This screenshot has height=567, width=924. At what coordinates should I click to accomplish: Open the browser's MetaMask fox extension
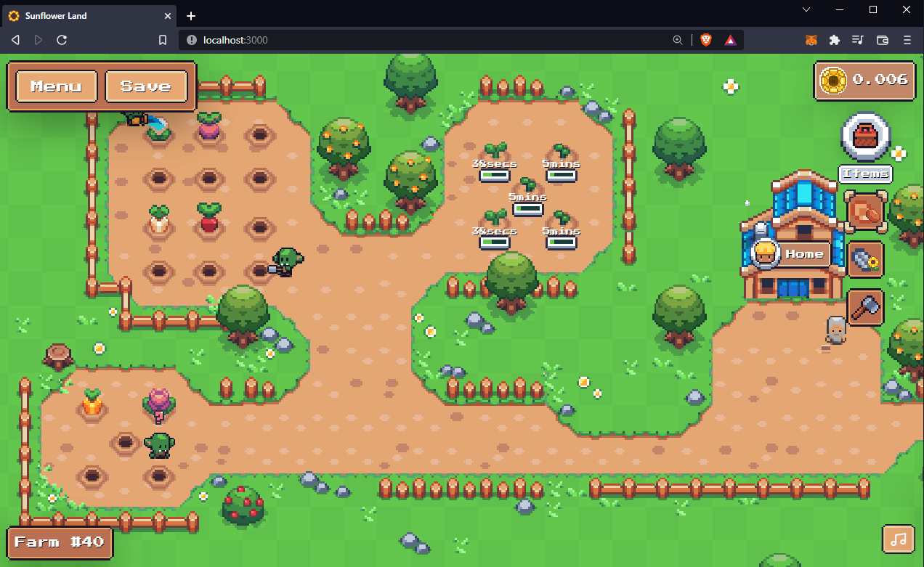click(x=811, y=40)
